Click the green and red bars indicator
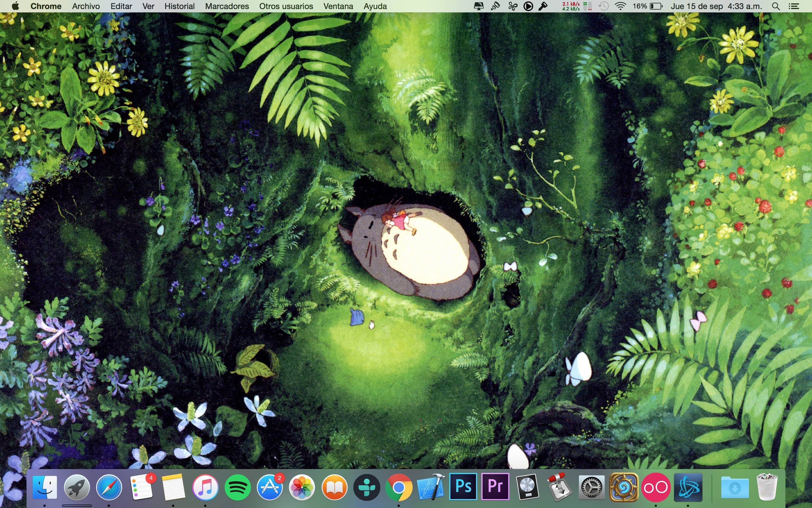This screenshot has height=508, width=812. click(587, 6)
